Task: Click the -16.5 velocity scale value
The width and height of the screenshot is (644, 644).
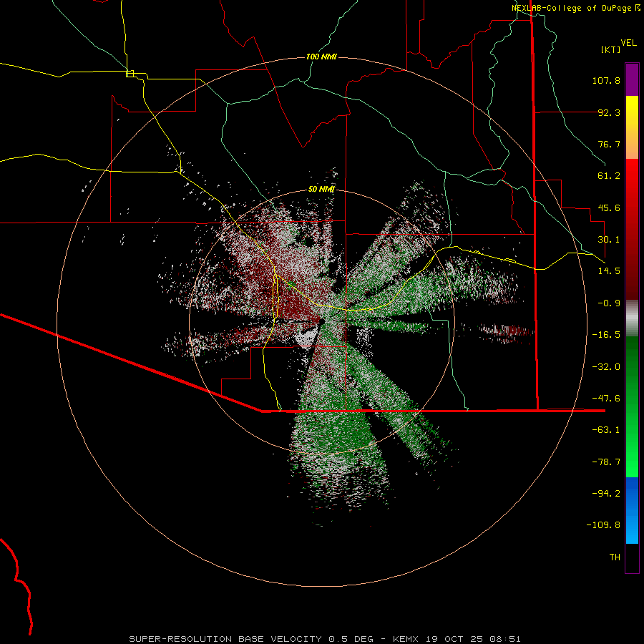Action: click(606, 335)
